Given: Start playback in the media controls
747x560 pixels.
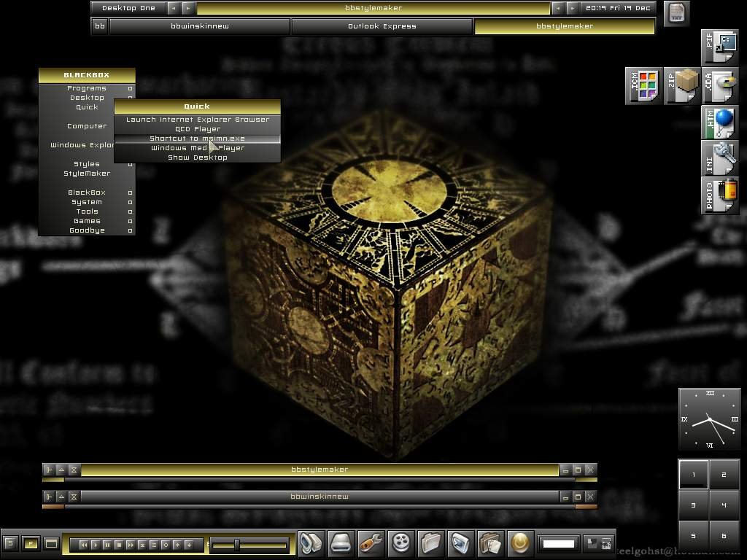Looking at the screenshot, I should [x=96, y=545].
